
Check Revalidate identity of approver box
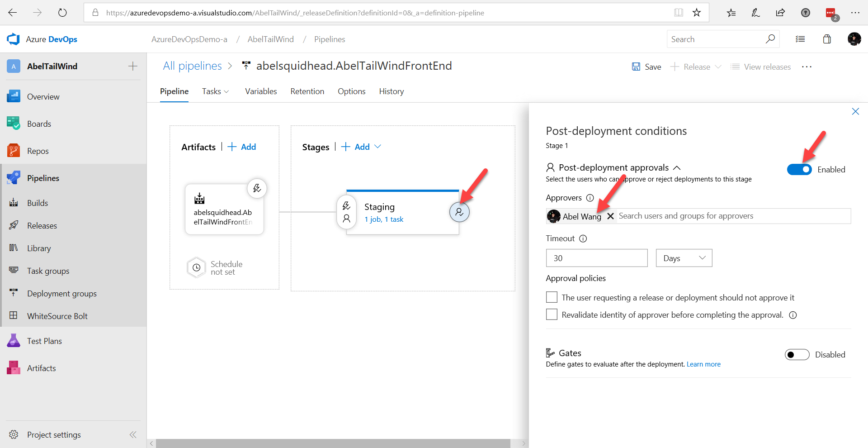[552, 315]
